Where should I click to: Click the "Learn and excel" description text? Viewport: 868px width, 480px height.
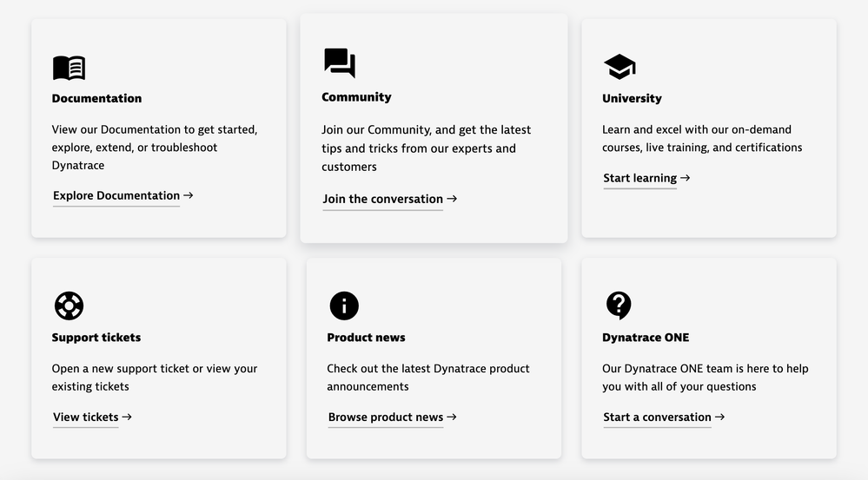click(702, 138)
